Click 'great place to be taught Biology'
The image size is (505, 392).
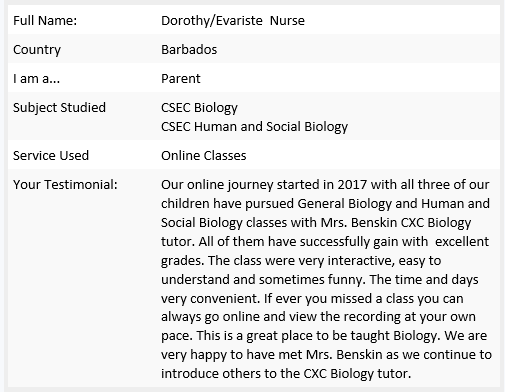click(x=341, y=336)
